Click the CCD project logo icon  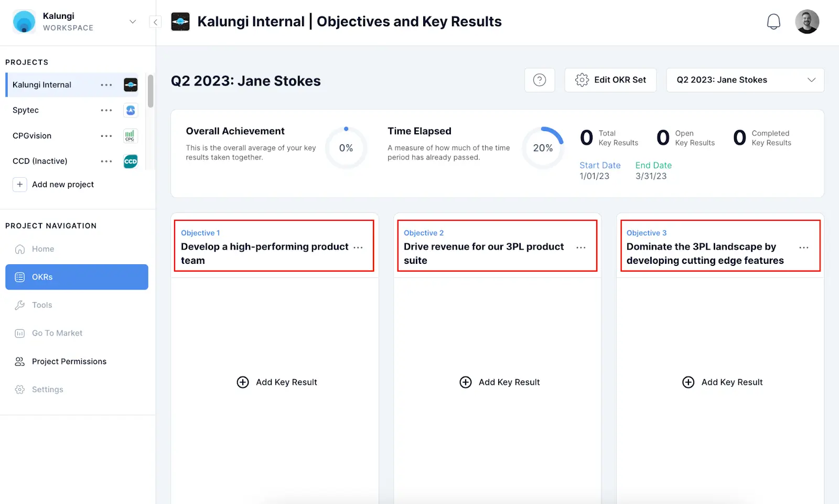tap(131, 161)
